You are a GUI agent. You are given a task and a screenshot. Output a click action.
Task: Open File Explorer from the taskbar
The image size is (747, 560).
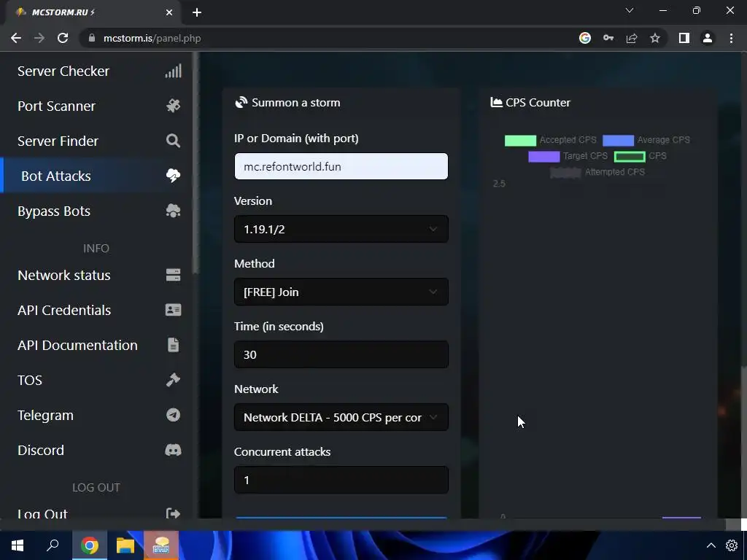[125, 545]
